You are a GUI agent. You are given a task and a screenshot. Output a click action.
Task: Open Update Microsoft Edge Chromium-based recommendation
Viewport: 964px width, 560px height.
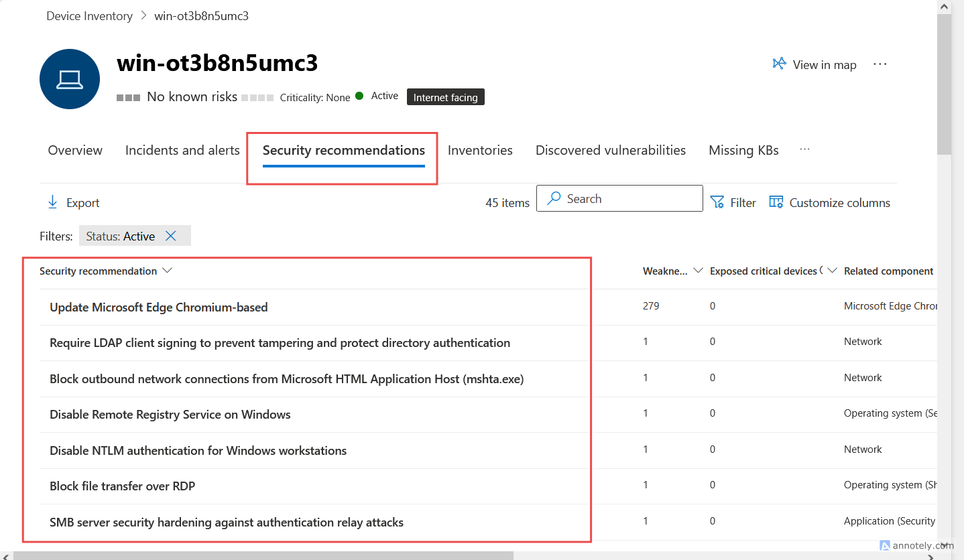(x=159, y=307)
